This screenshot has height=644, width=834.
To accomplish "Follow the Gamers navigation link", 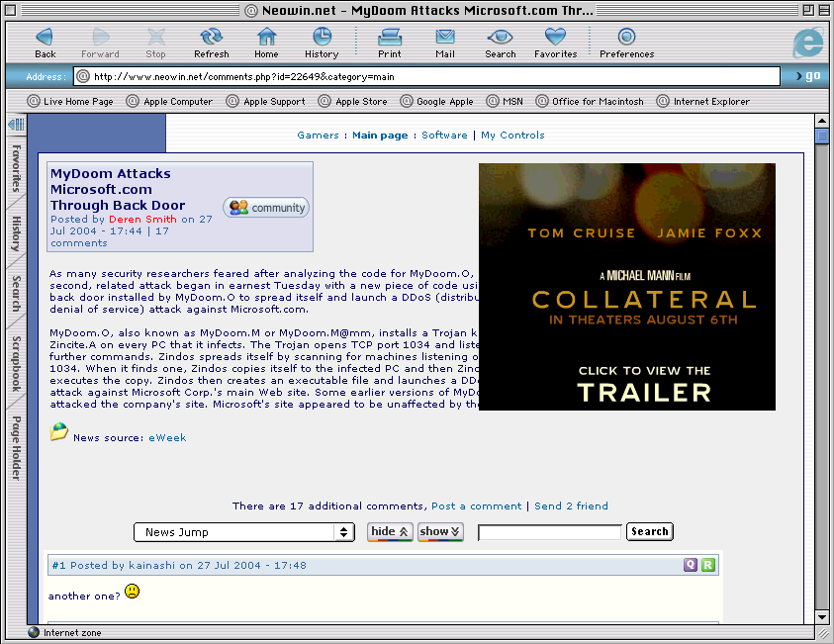I will coord(318,136).
